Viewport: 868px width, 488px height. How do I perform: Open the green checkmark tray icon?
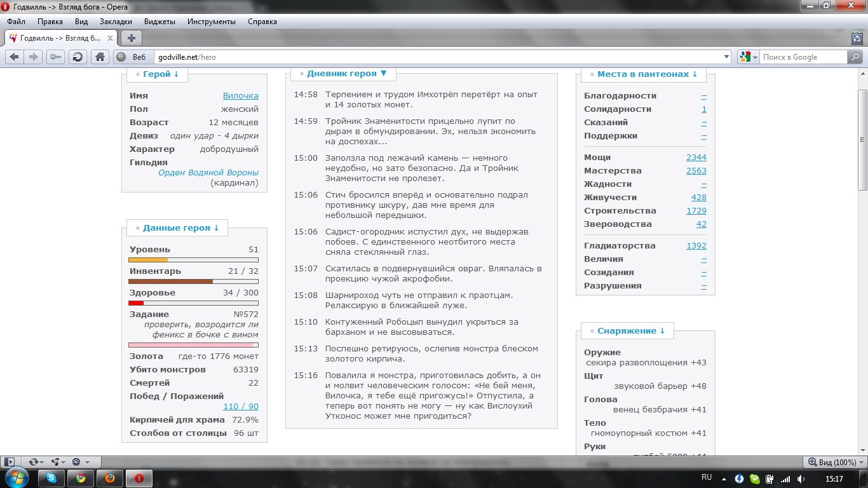pyautogui.click(x=754, y=478)
